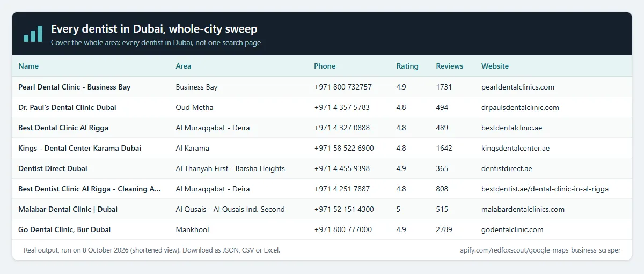Click phone number +971 58 522 6900
This screenshot has height=274, width=644.
pyautogui.click(x=344, y=148)
